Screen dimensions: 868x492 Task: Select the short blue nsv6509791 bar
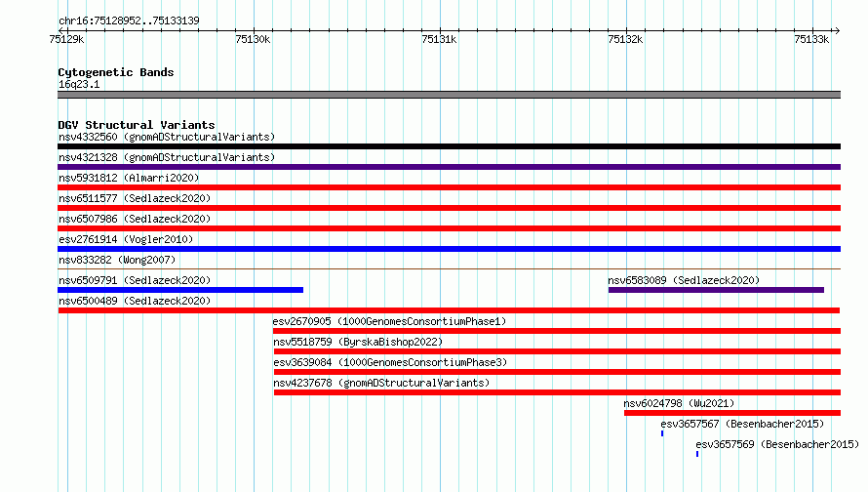click(x=180, y=290)
